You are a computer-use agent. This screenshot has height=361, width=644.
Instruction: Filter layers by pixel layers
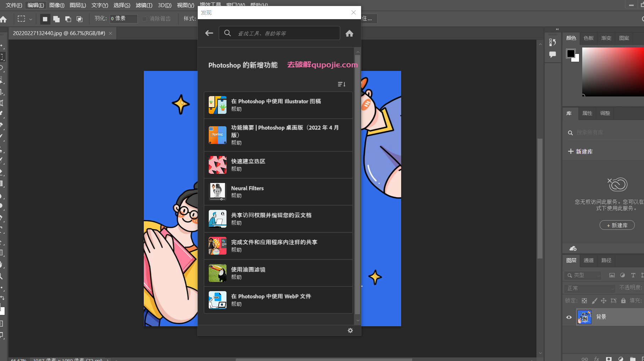click(612, 275)
